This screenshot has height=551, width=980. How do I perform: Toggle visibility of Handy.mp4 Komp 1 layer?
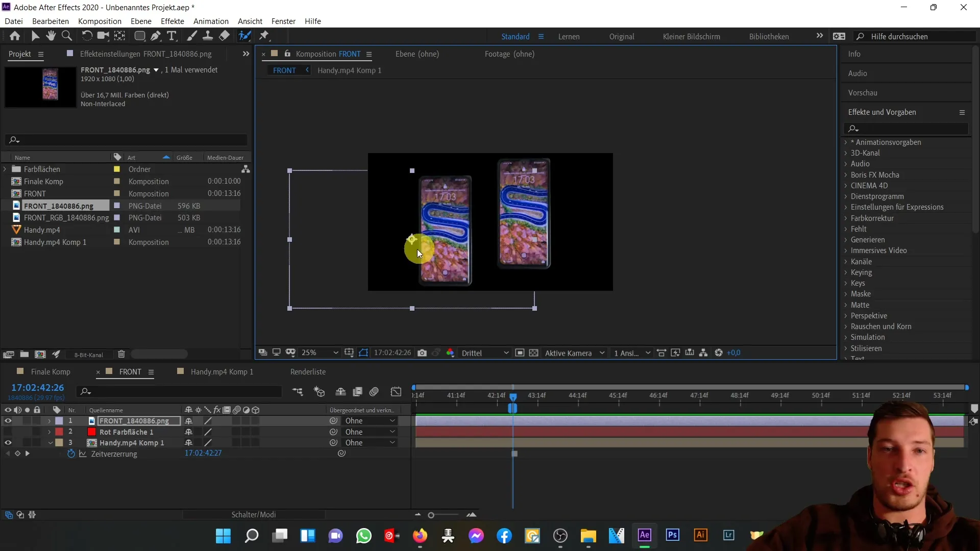(x=8, y=443)
